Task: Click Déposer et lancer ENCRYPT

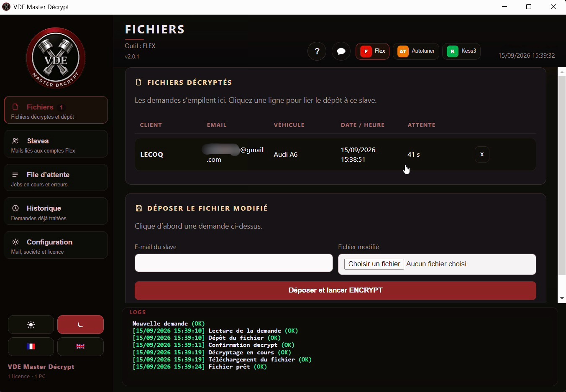Action: click(x=336, y=290)
